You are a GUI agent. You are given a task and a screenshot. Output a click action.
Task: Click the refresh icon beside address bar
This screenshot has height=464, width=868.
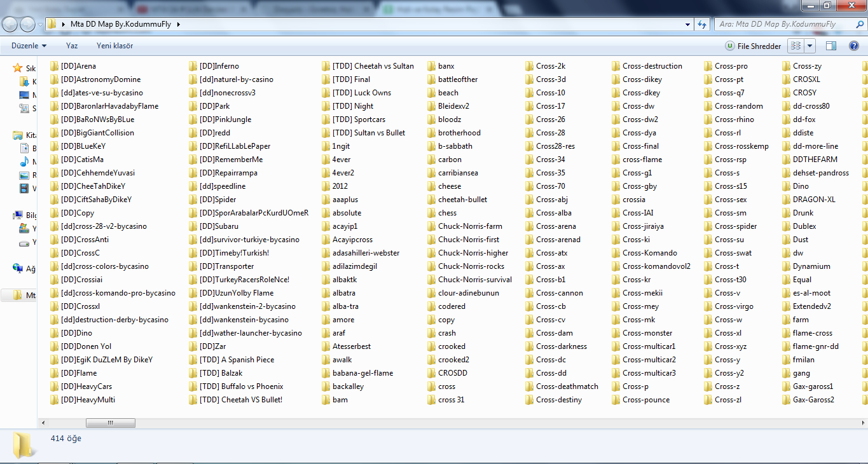point(702,24)
